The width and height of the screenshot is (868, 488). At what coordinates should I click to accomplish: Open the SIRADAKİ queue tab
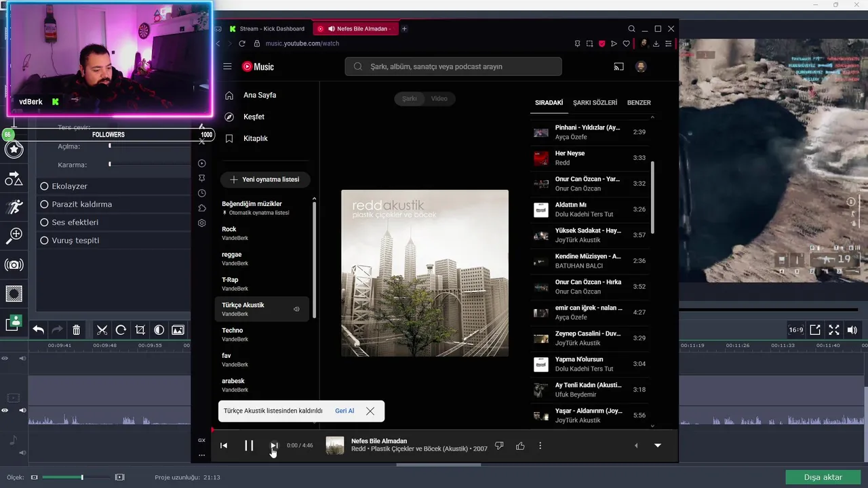(549, 103)
